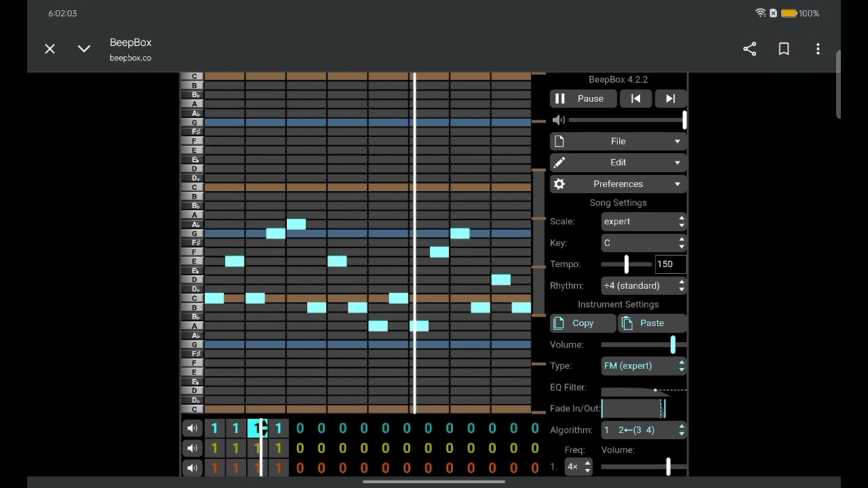Click the EQ Filter curve editor
This screenshot has height=488, width=868.
pos(644,388)
